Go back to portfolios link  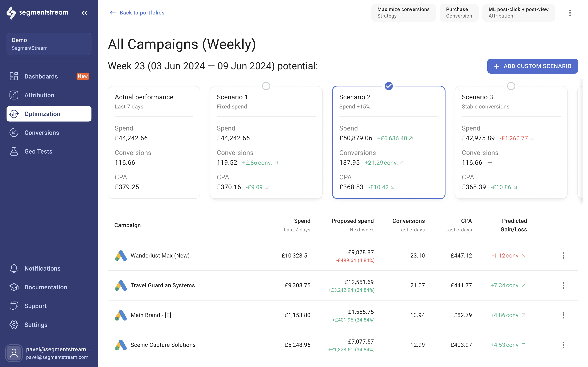click(x=137, y=13)
